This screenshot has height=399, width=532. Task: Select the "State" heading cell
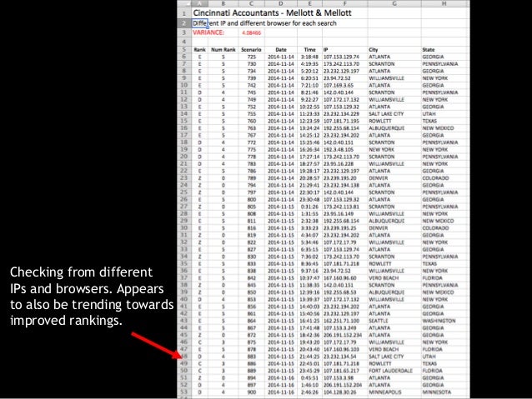429,49
